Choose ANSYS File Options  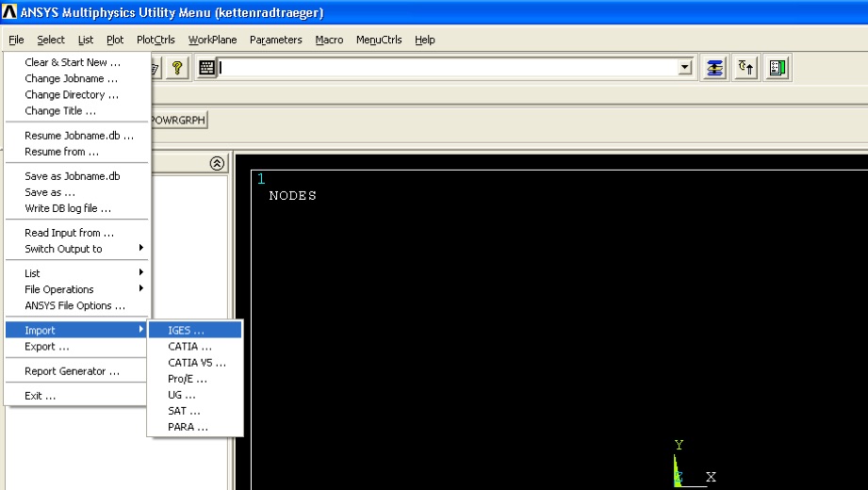pos(77,305)
